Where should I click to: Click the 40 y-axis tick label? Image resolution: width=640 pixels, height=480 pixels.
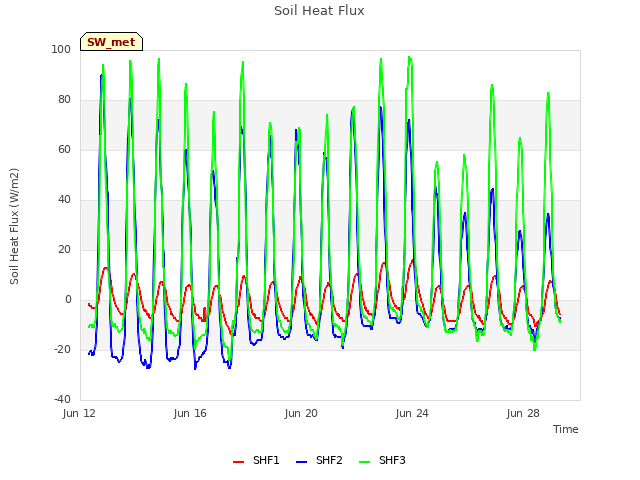click(x=64, y=200)
